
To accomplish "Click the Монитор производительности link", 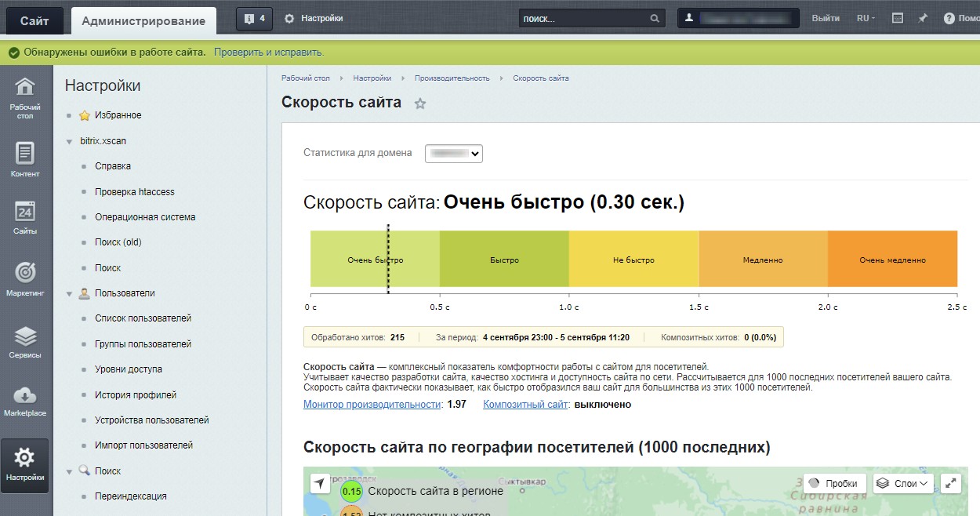I will (x=372, y=405).
